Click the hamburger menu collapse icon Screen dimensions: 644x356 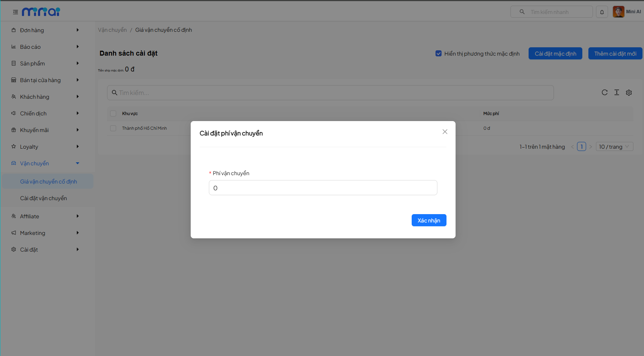[16, 12]
